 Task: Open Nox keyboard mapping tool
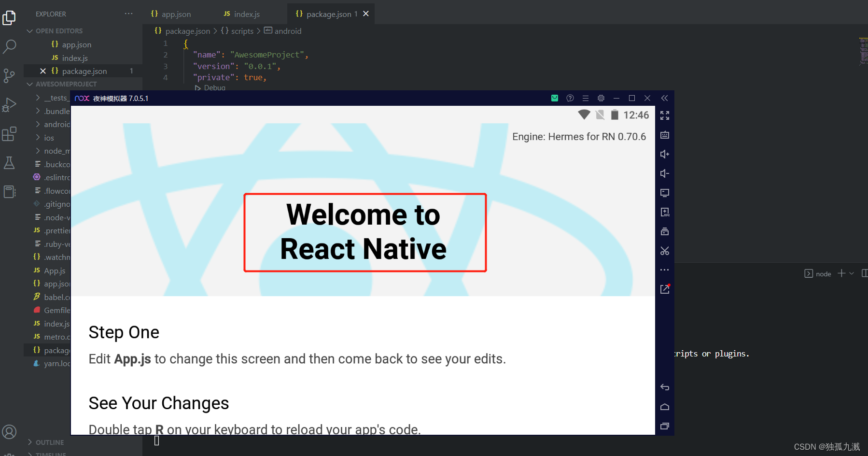[665, 135]
